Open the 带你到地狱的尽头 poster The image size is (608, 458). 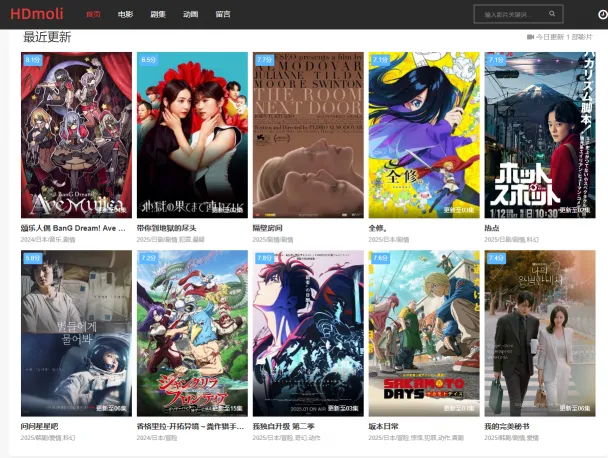coord(192,135)
